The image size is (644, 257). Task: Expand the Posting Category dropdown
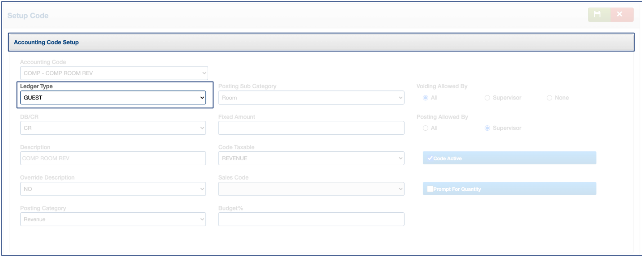[113, 219]
